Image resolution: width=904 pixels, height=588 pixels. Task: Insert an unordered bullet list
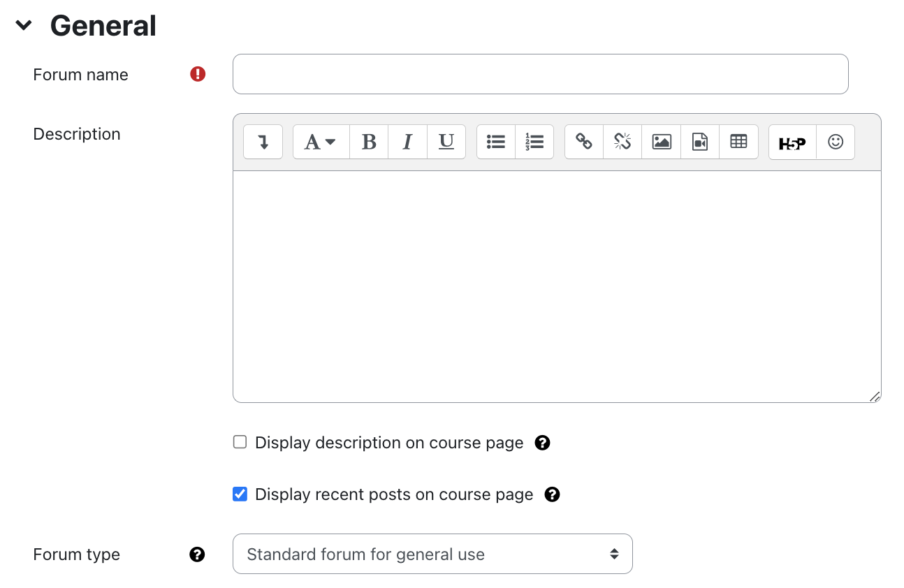click(x=496, y=142)
